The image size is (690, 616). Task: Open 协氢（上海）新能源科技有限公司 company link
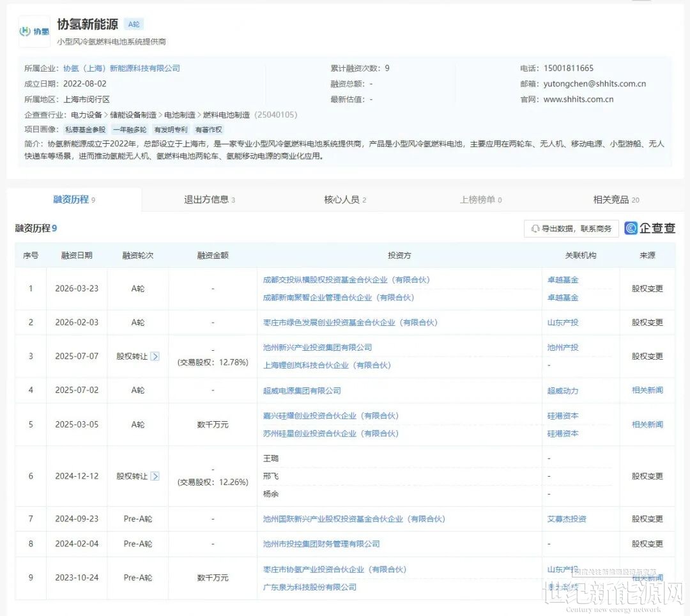121,68
